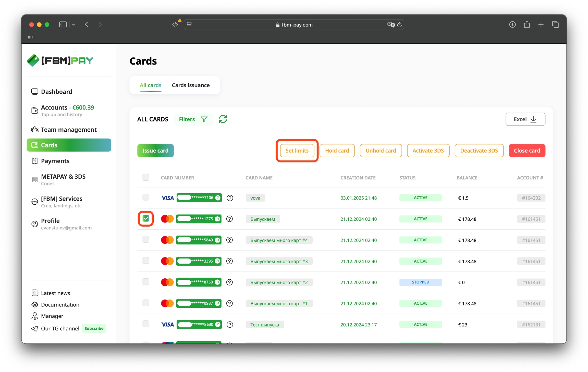Image resolution: width=588 pixels, height=372 pixels.
Task: Click Safari share icon
Action: click(527, 24)
